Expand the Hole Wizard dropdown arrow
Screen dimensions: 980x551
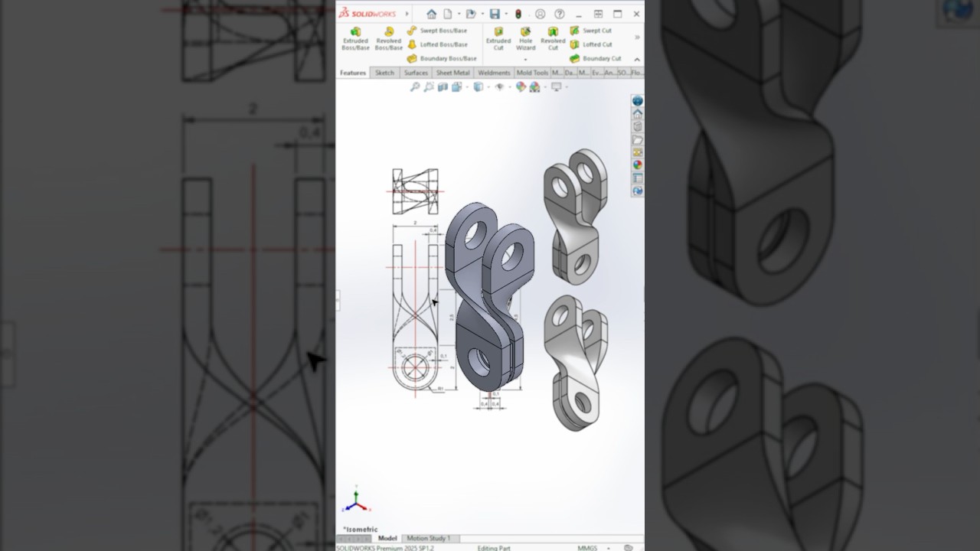click(x=525, y=59)
